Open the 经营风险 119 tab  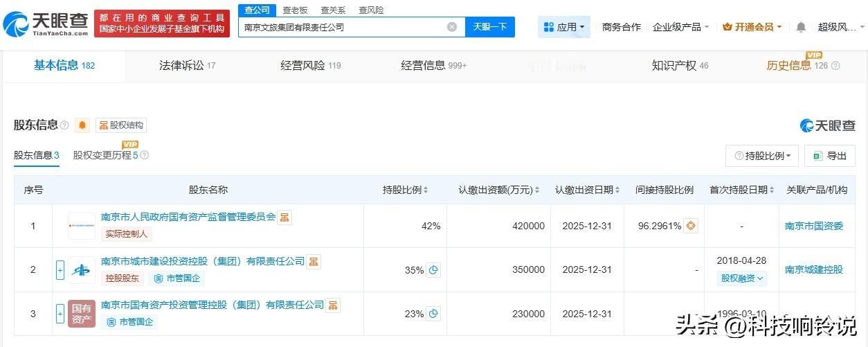click(x=311, y=65)
